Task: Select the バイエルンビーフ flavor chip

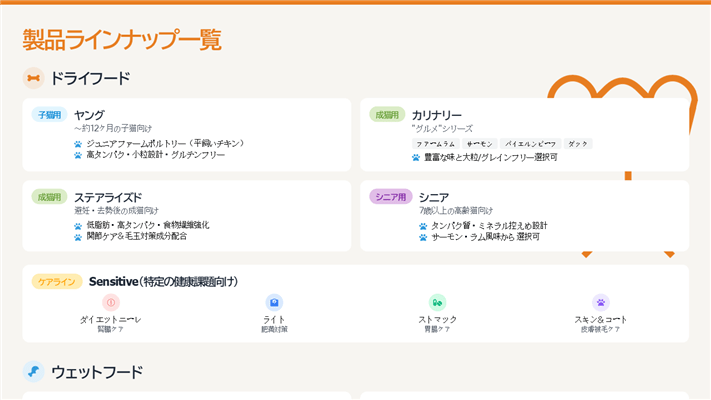Action: (530, 144)
